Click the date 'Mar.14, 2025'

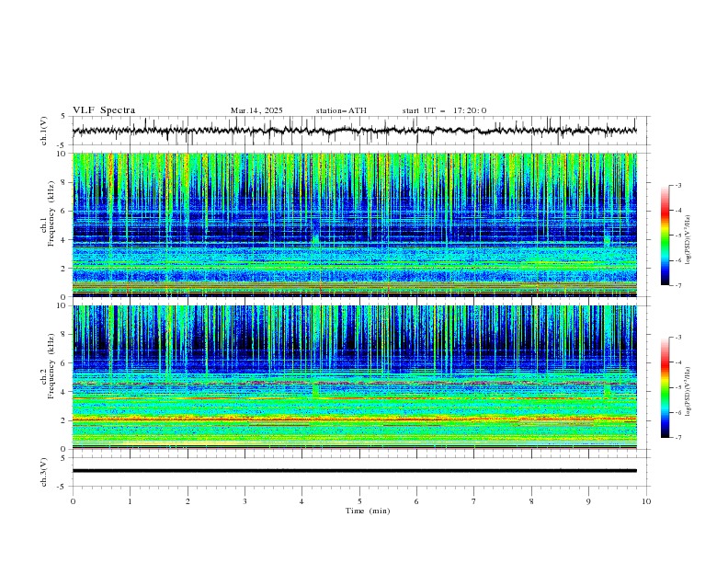click(x=256, y=110)
